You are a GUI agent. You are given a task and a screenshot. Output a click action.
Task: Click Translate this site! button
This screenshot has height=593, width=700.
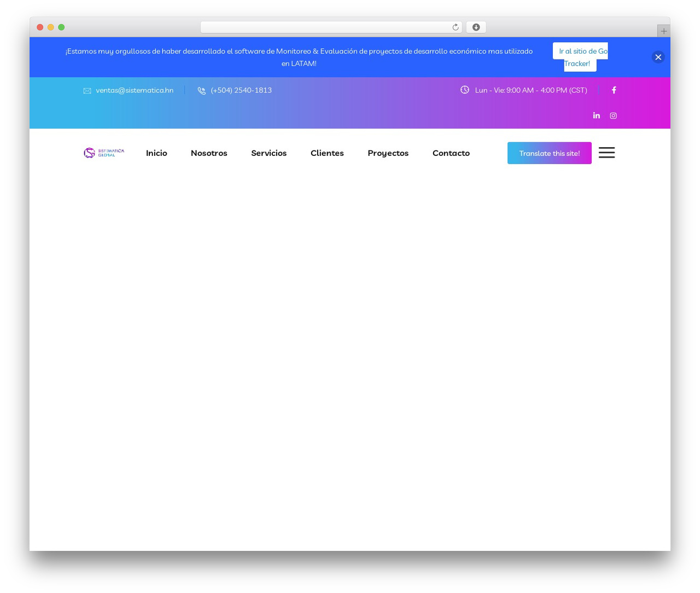[549, 153]
